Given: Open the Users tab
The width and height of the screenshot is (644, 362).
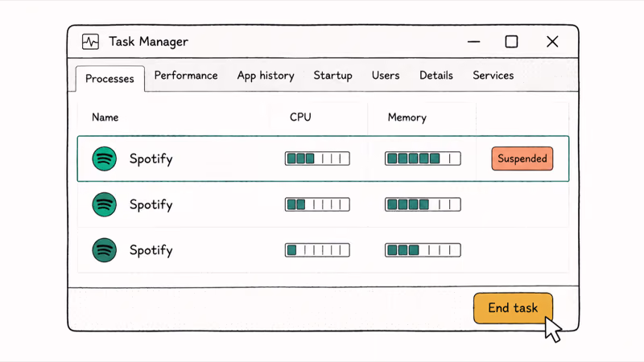Looking at the screenshot, I should pos(386,76).
